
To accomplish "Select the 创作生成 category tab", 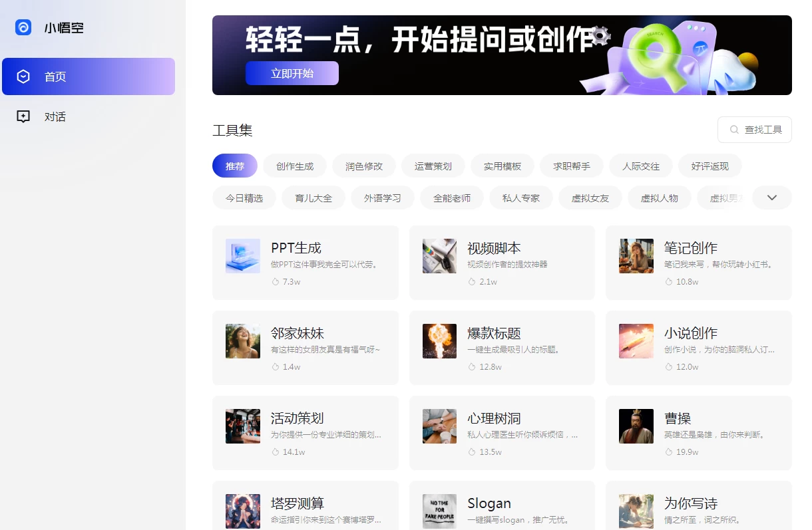I will (294, 166).
